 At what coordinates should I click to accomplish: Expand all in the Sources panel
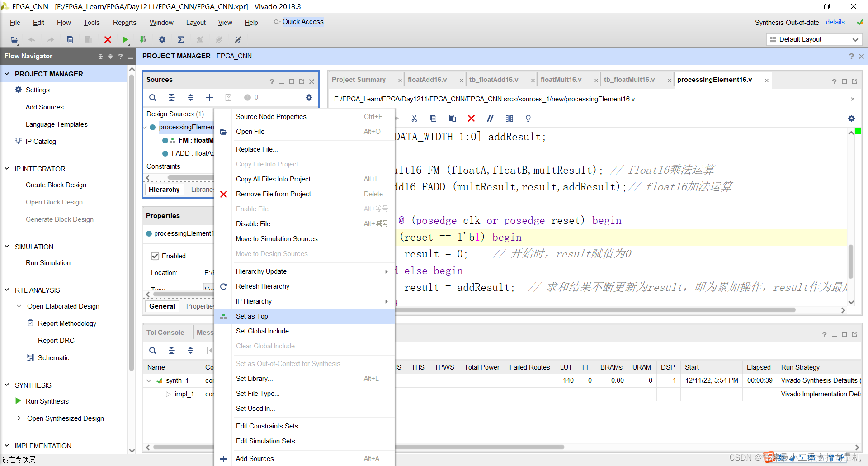coord(190,97)
